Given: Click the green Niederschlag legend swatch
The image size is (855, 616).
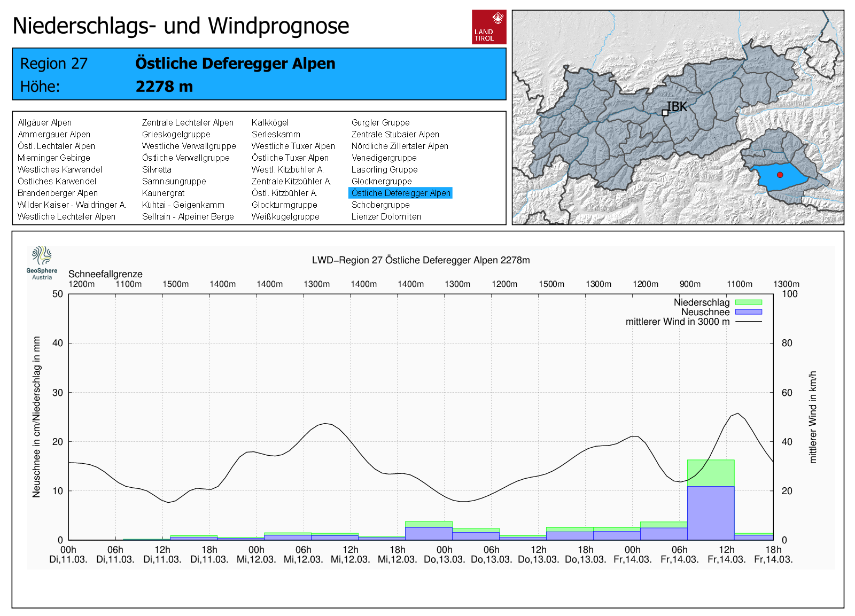Looking at the screenshot, I should (748, 302).
